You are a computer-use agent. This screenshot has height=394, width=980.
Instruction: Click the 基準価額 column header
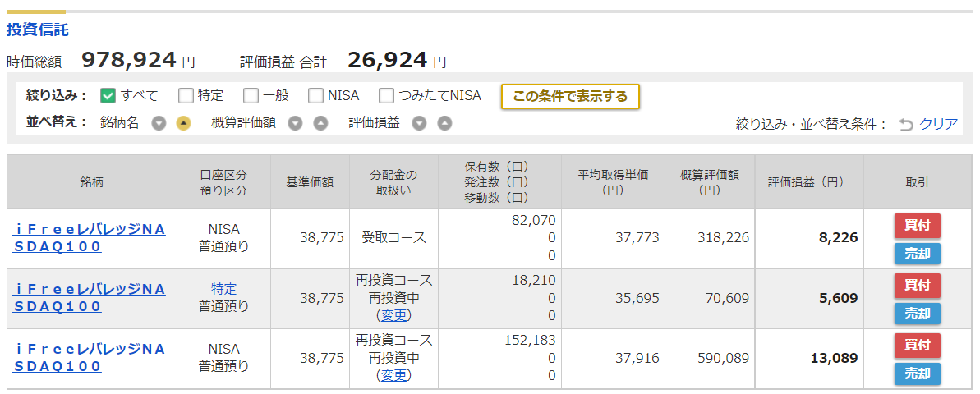coord(310,181)
